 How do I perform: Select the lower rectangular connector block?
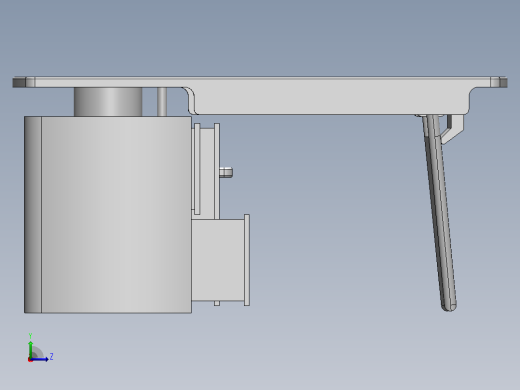[218, 260]
